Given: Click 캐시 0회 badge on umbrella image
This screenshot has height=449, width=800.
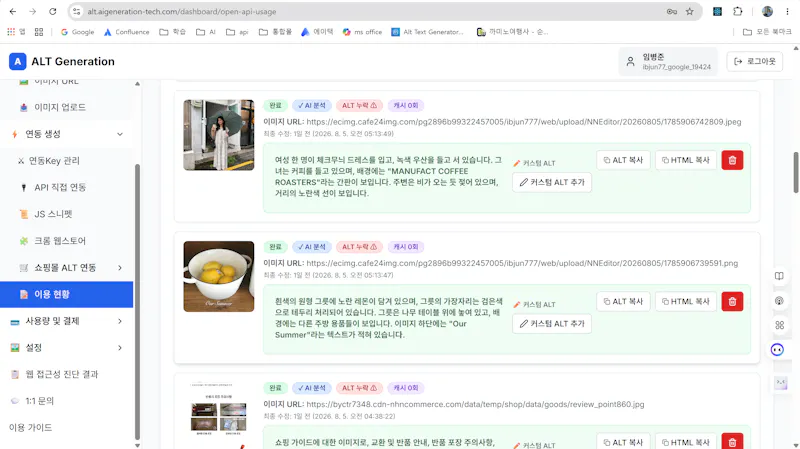Looking at the screenshot, I should tap(406, 106).
